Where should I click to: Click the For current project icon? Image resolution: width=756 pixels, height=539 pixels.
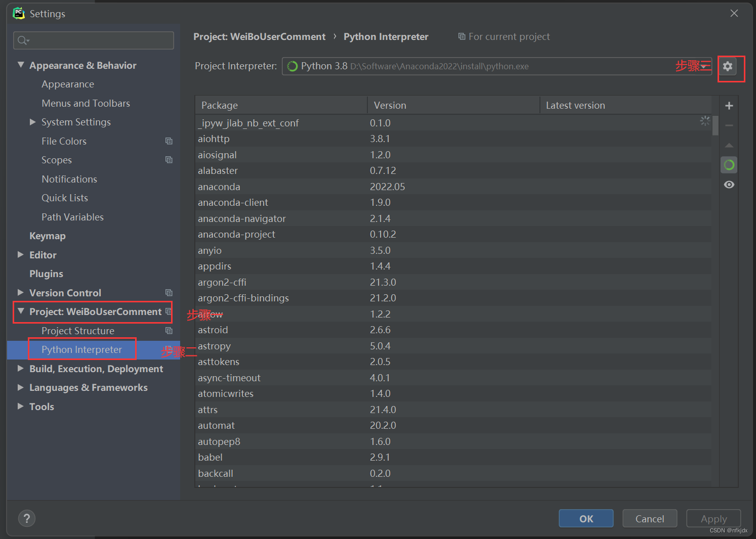(461, 36)
